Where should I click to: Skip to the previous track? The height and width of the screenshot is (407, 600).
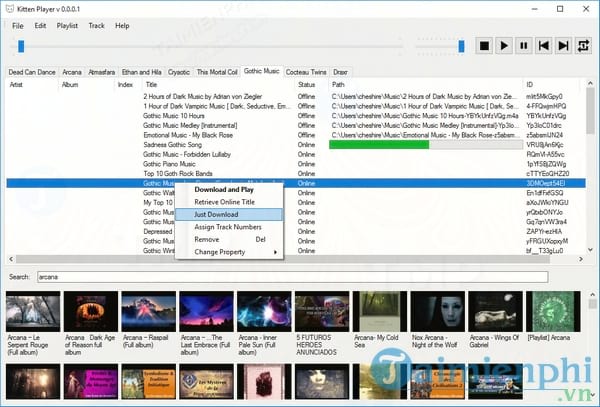click(544, 45)
